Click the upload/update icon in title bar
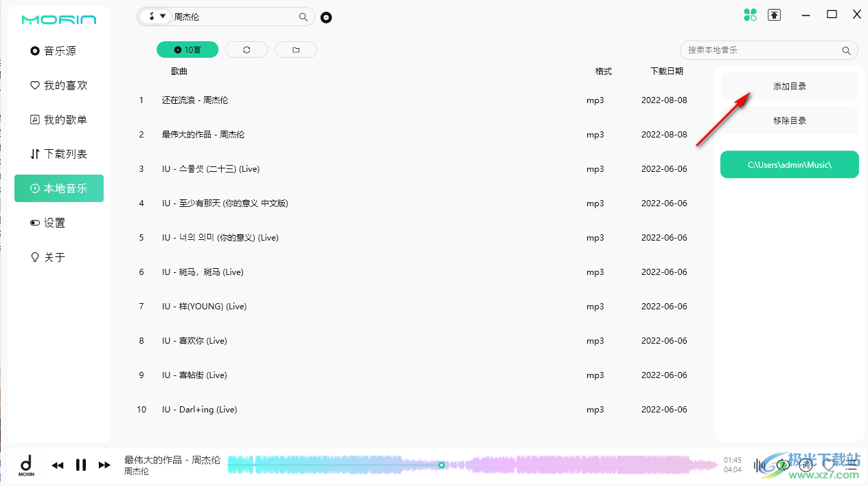The image size is (868, 486). (774, 14)
